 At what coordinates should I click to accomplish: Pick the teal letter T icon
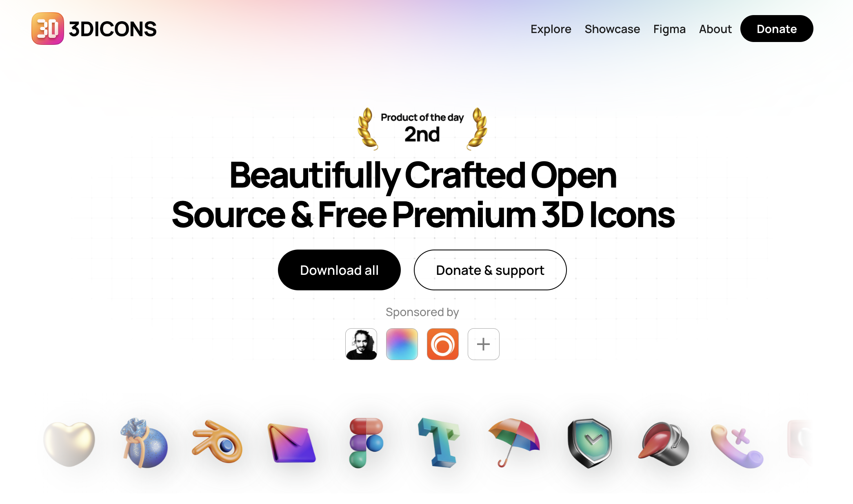tap(439, 442)
